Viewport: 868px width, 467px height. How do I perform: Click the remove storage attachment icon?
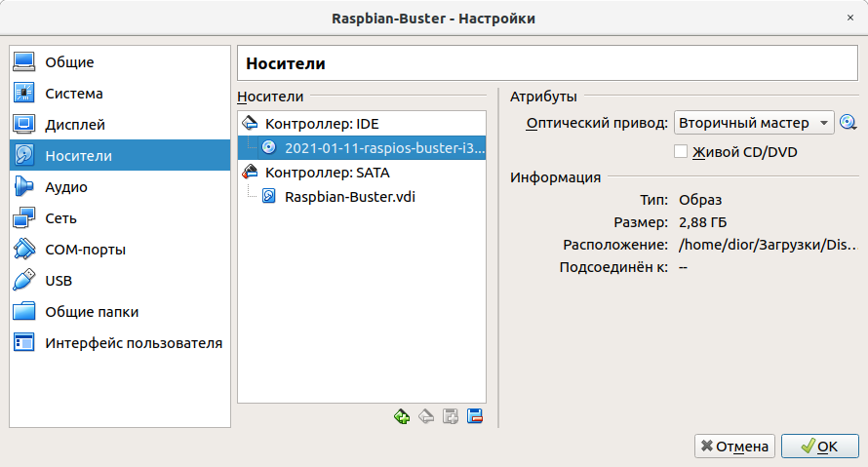(x=475, y=416)
